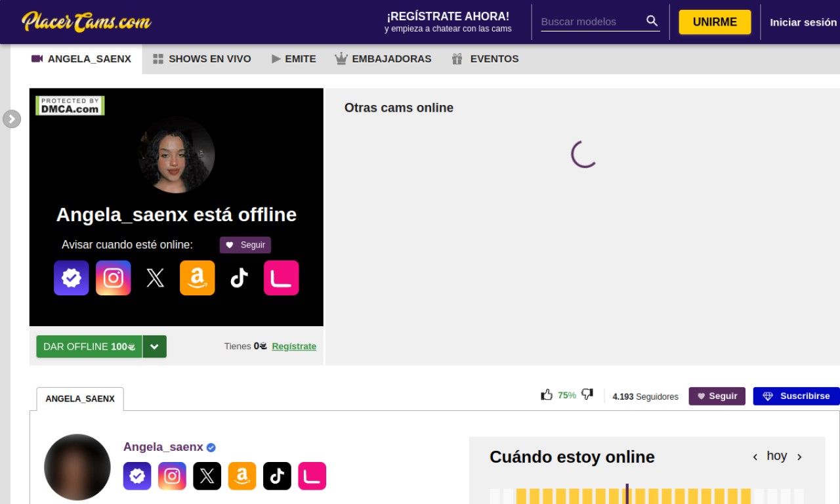Click the search magnifier icon
The image size is (840, 504).
point(652,21)
